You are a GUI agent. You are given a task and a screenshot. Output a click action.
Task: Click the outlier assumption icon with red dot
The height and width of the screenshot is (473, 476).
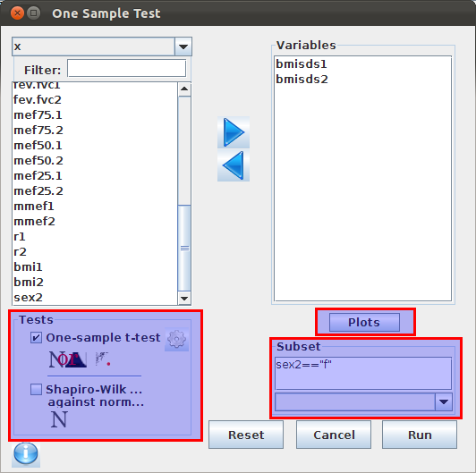coord(103,359)
